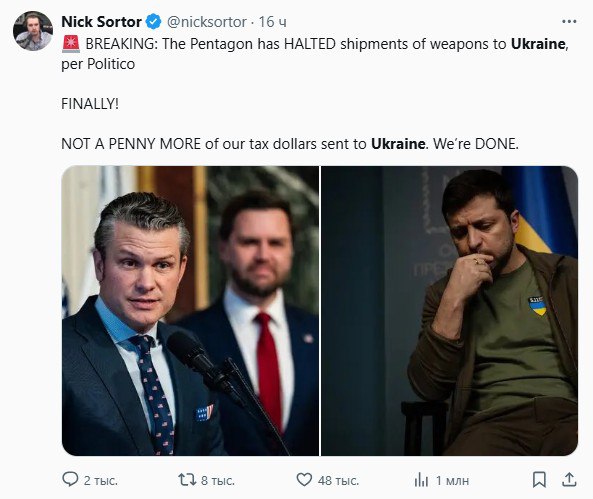Image resolution: width=593 pixels, height=499 pixels.
Task: Click the retweet arrows icon
Action: 187,480
